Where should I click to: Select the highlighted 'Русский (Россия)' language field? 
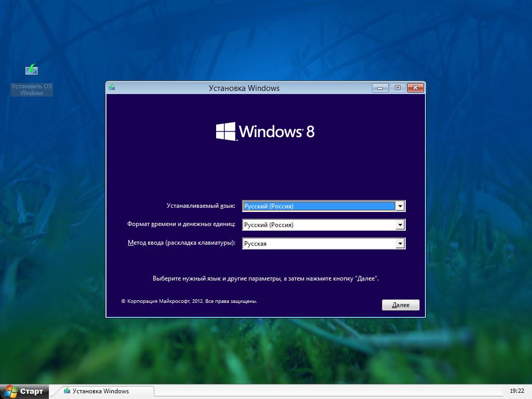[319, 206]
